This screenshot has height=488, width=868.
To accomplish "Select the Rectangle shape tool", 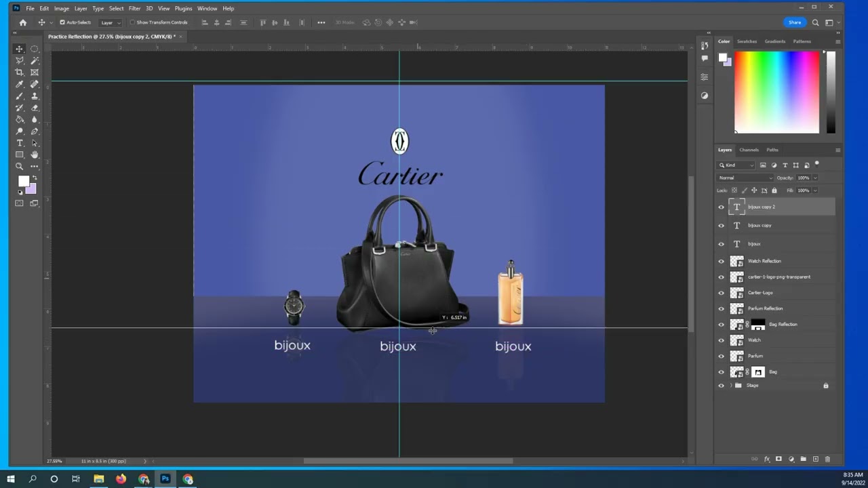I will pos(19,155).
